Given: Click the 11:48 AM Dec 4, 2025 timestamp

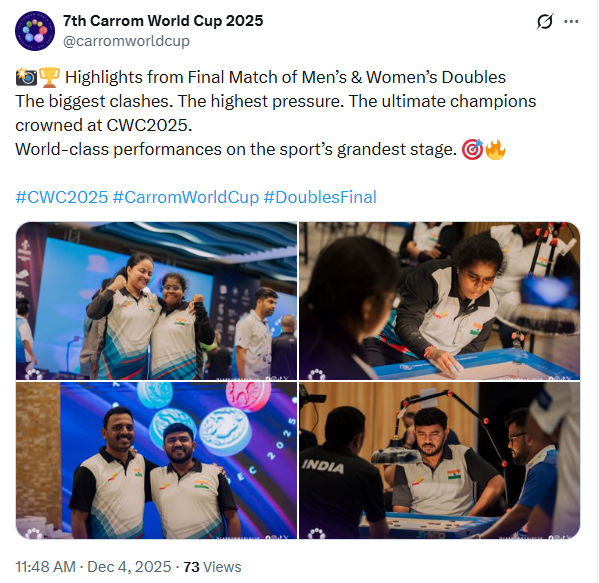Looking at the screenshot, I should [x=93, y=567].
